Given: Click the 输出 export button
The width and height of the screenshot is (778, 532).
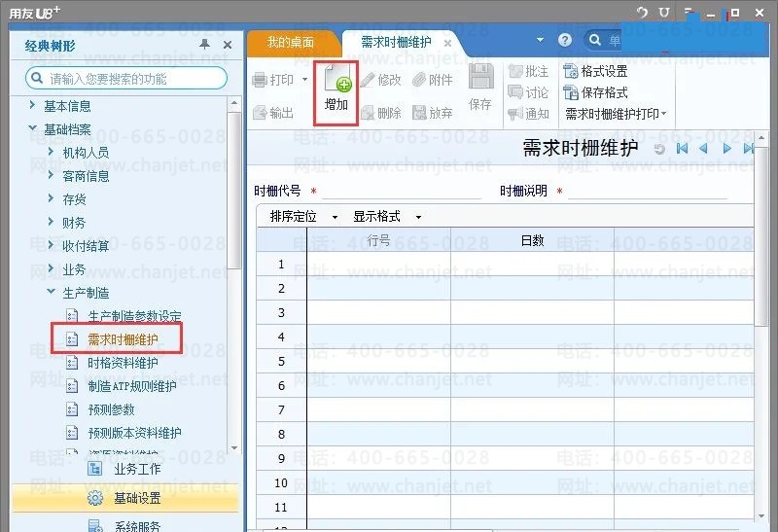Looking at the screenshot, I should coord(273,113).
